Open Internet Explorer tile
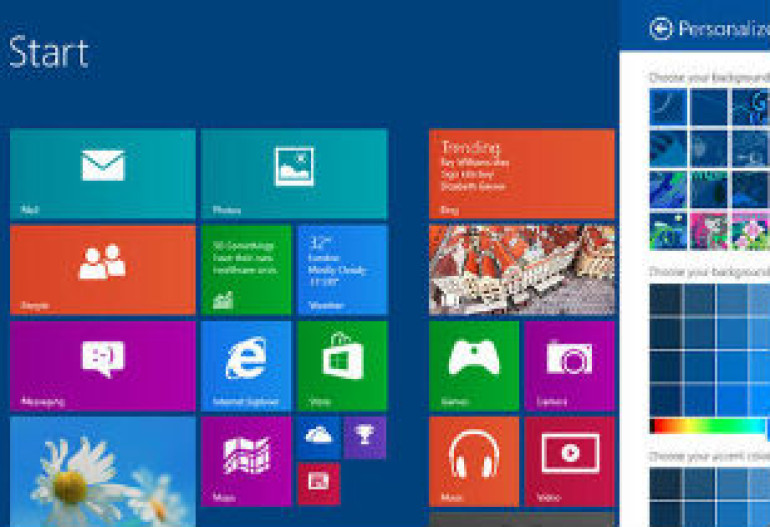 coord(246,366)
